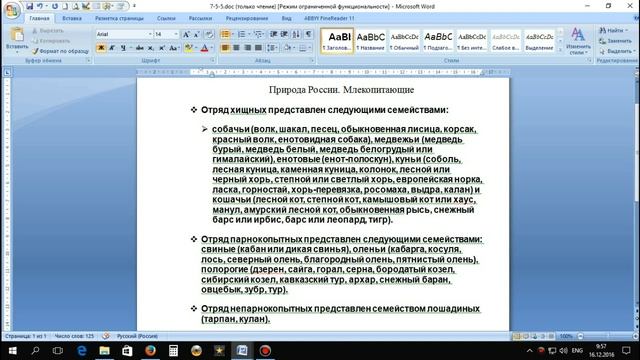
Task: Decrease font size with shrink font icon
Action: point(197,34)
